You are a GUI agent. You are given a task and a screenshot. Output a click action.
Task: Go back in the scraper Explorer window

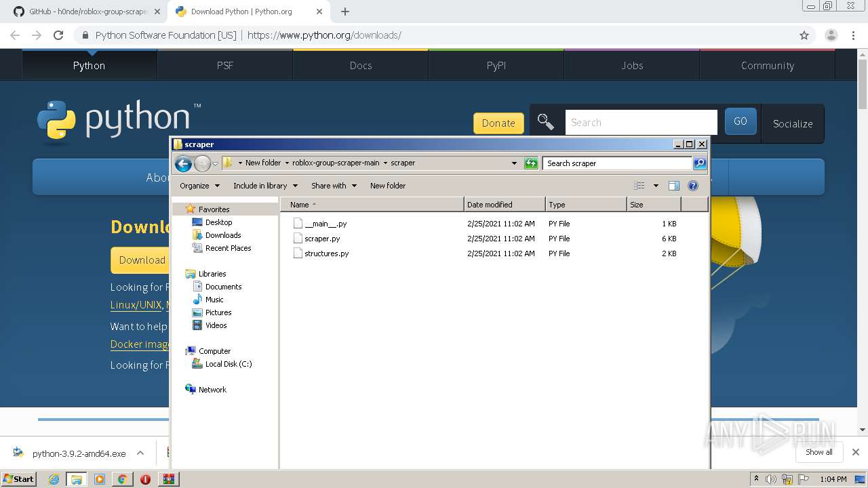click(183, 163)
